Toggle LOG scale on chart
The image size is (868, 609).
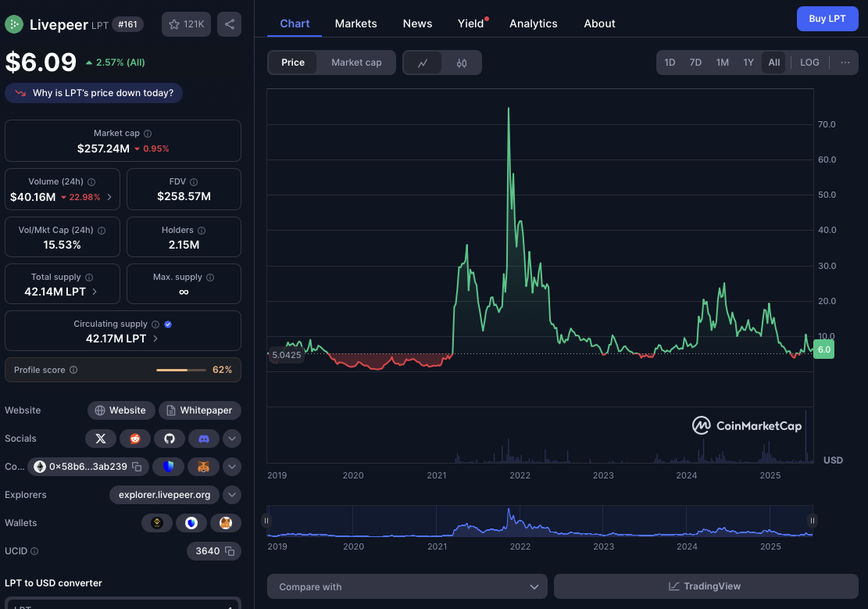click(809, 63)
